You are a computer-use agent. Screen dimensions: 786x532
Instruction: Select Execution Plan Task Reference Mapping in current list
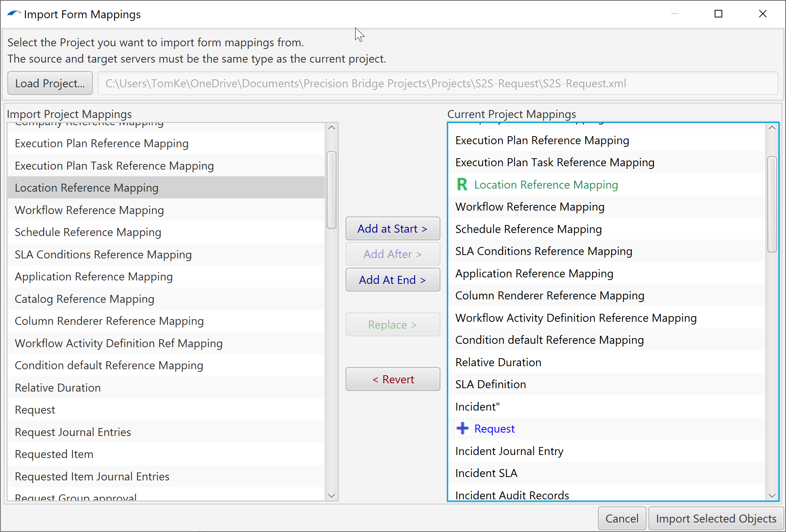pyautogui.click(x=606, y=162)
